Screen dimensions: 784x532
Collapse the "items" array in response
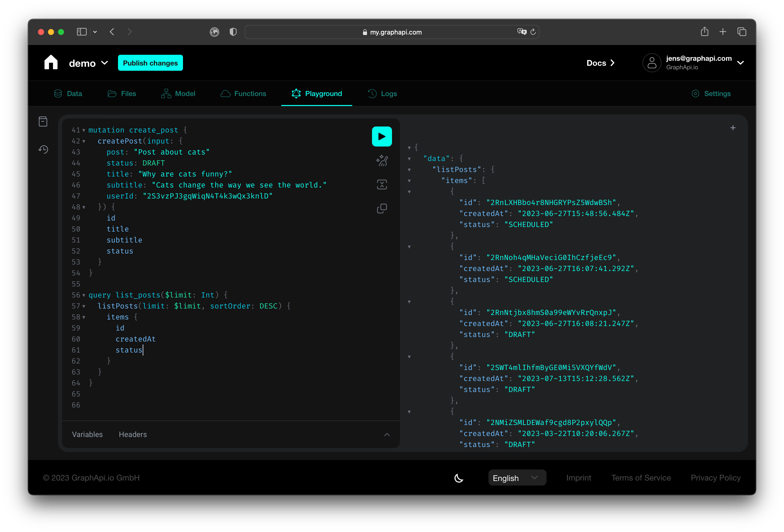tap(409, 181)
